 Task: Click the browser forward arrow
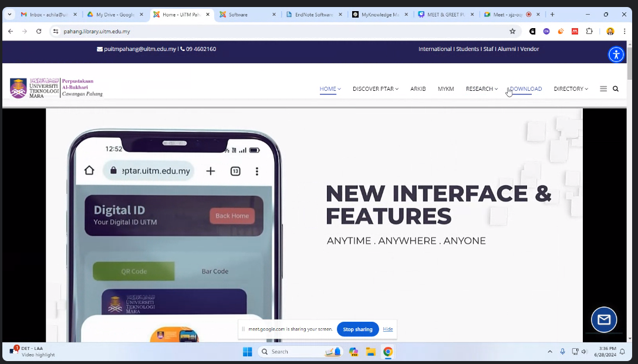click(25, 31)
